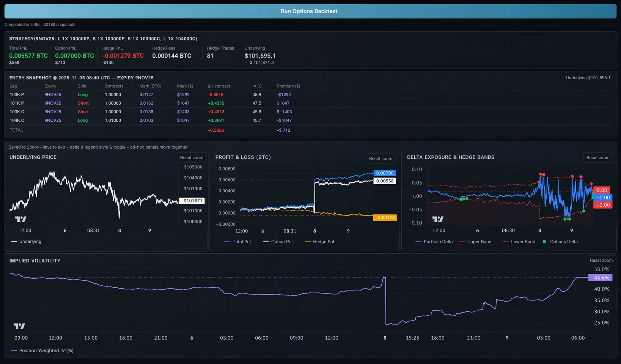Select the 101K P leg row

point(310,103)
